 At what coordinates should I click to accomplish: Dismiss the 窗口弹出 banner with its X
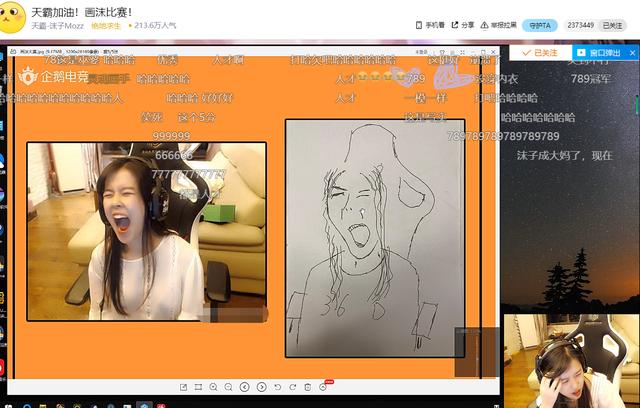632,53
